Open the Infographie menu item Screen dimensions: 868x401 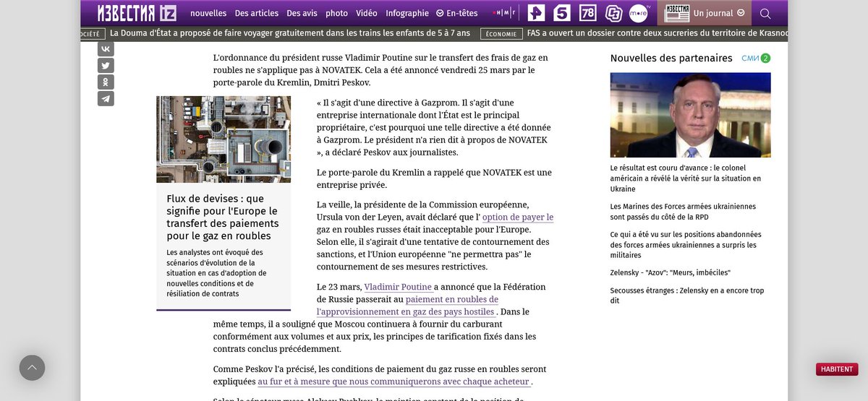click(407, 13)
